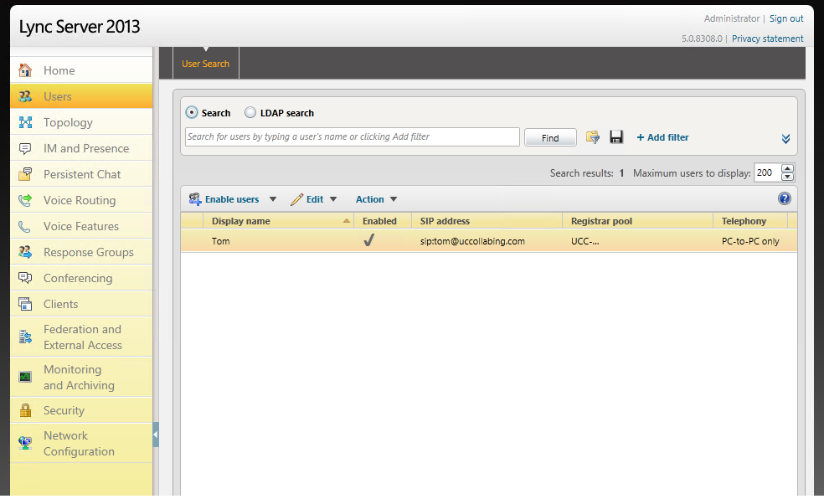This screenshot has width=824, height=504.
Task: Click the PC-to-PC only cell
Action: [x=750, y=241]
